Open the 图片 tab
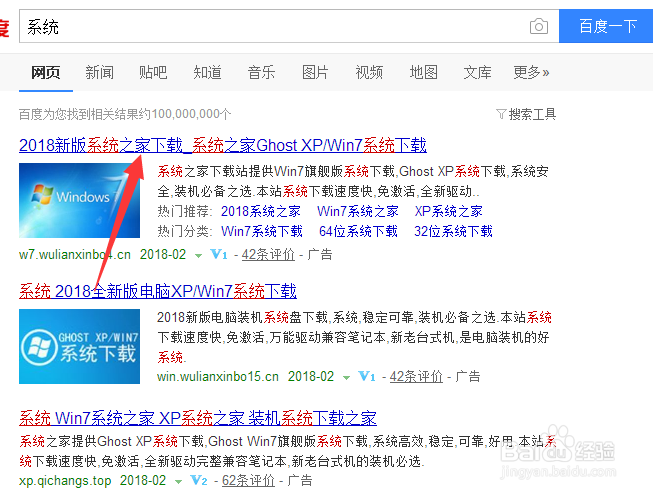 coord(315,72)
